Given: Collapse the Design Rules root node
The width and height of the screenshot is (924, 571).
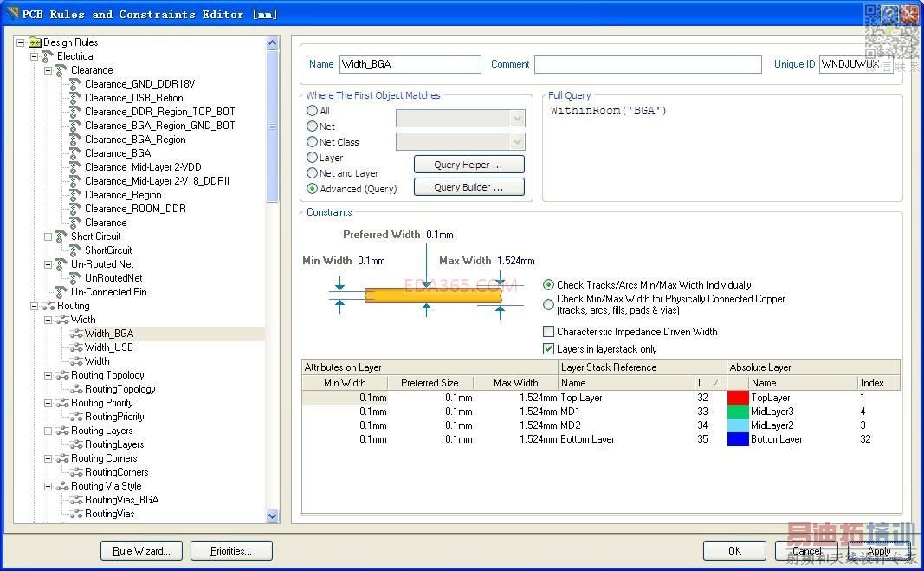Looking at the screenshot, I should pos(21,42).
